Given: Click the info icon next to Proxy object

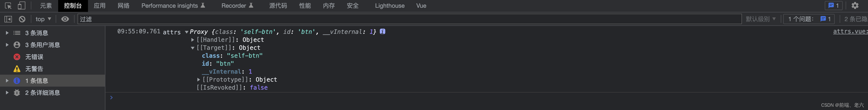Looking at the screenshot, I should click(383, 31).
